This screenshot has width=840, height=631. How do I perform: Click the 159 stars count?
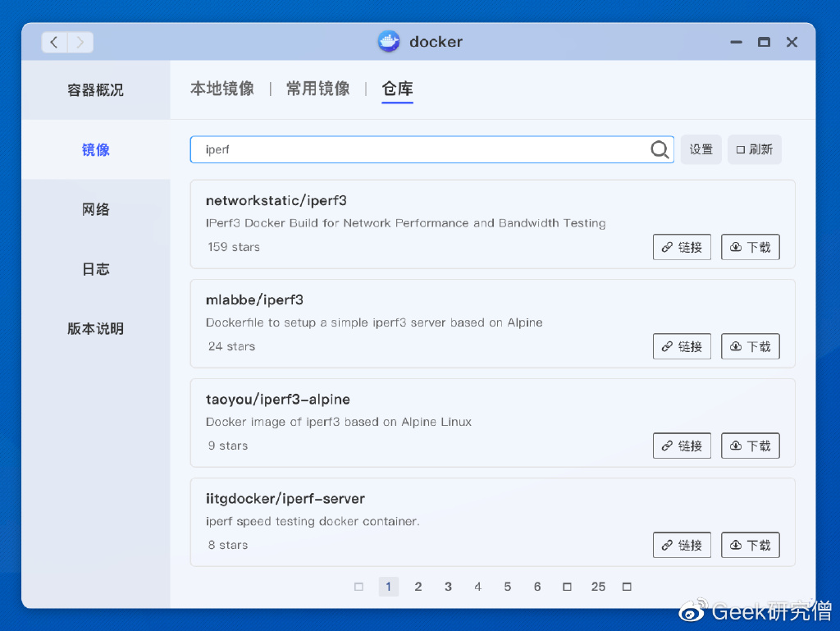[x=234, y=247]
